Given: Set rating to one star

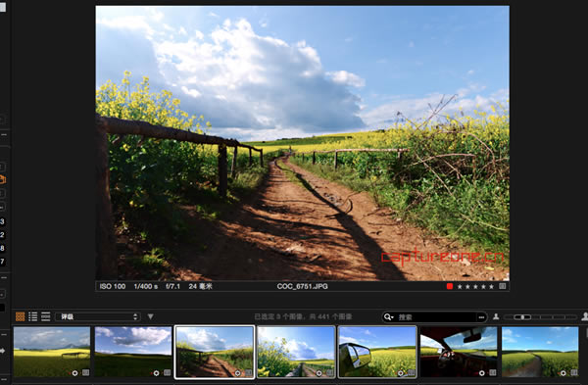Looking at the screenshot, I should (x=460, y=287).
